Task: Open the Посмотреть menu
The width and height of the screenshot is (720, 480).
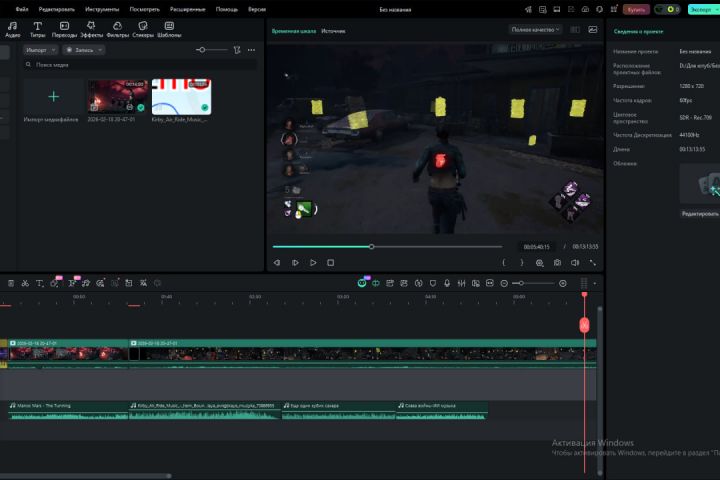Action: tap(144, 9)
